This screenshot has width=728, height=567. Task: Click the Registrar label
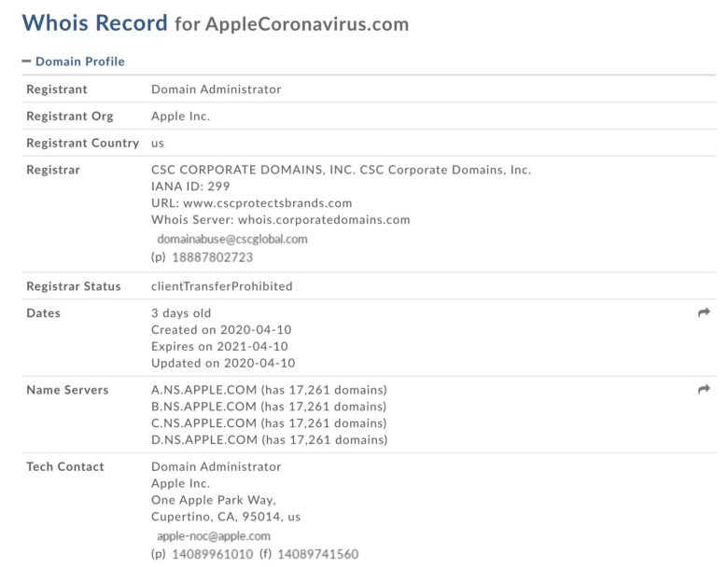pos(53,170)
